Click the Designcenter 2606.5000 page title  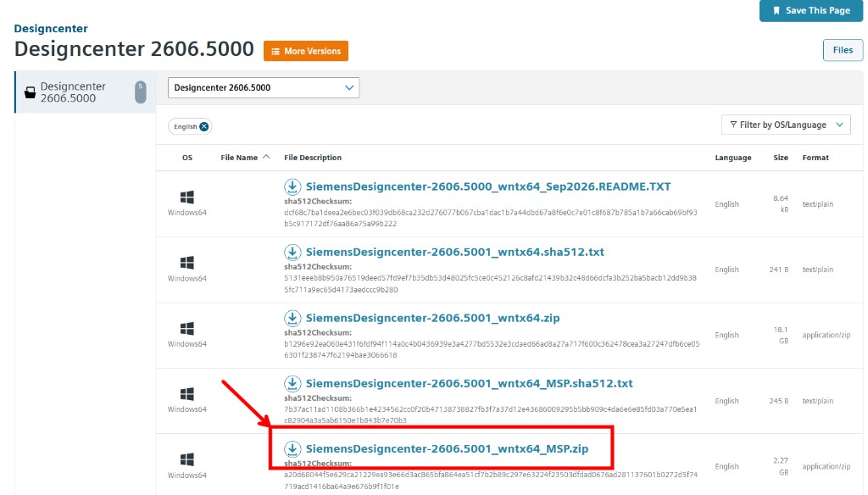(x=134, y=49)
